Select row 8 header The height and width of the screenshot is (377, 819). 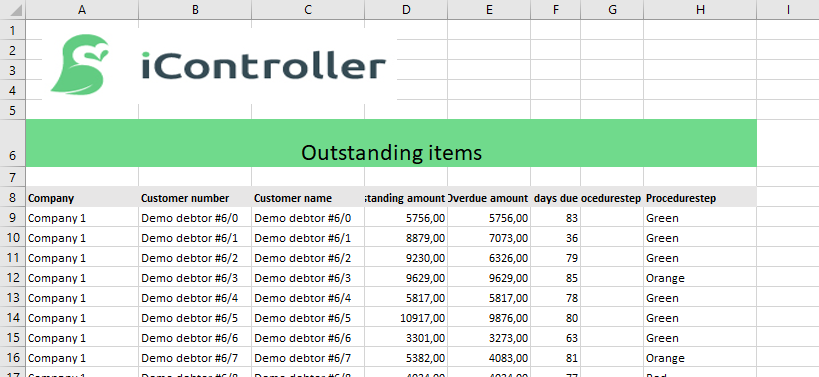click(x=13, y=197)
